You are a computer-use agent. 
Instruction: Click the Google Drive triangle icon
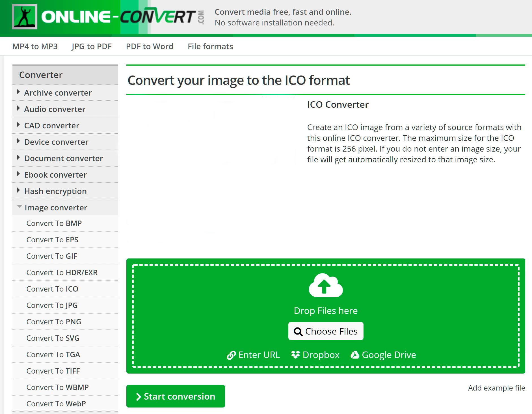pos(355,355)
